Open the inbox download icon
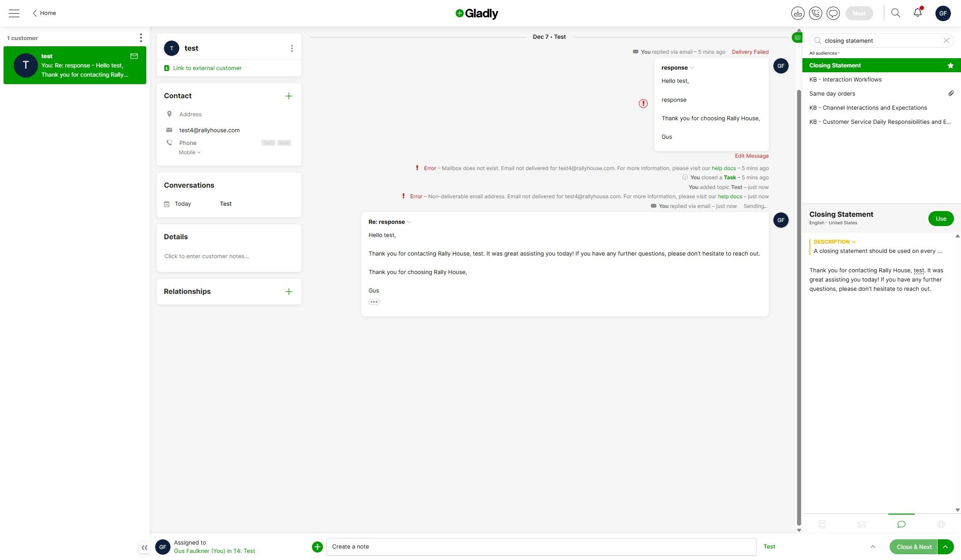The width and height of the screenshot is (961, 560). tap(798, 13)
